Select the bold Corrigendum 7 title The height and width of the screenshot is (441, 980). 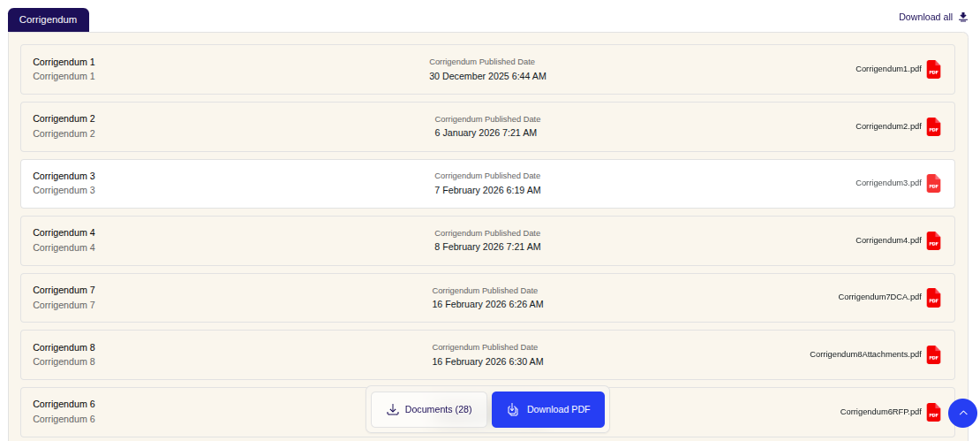(64, 290)
